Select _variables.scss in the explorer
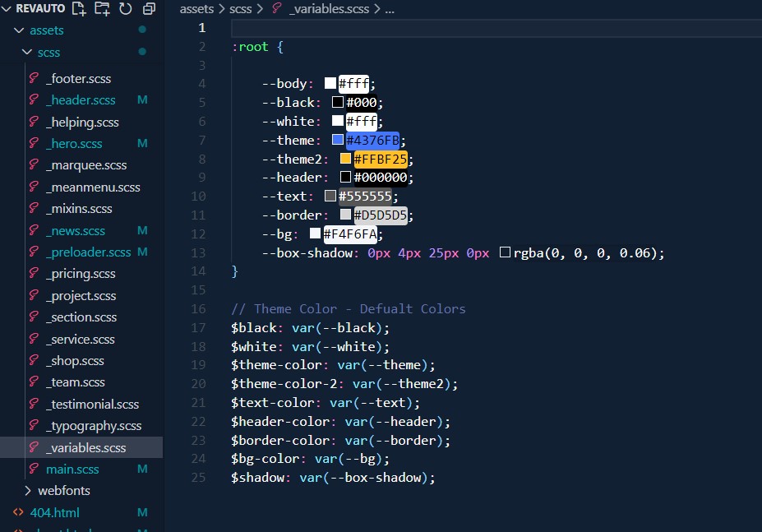Image resolution: width=762 pixels, height=532 pixels. 85,448
